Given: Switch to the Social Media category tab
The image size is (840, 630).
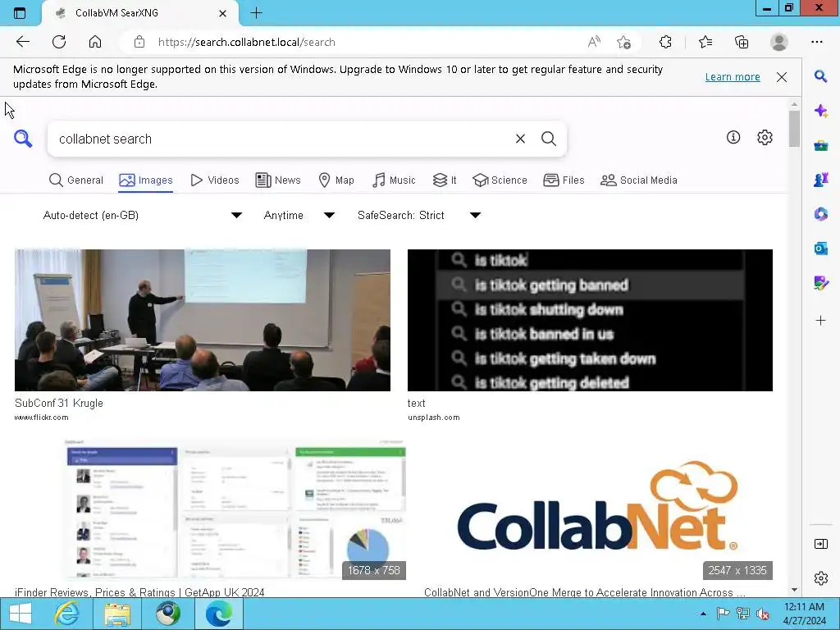Looking at the screenshot, I should point(638,180).
